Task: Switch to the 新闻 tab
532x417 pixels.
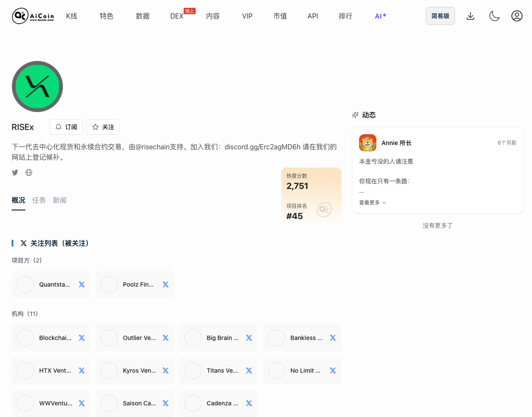Action: point(60,201)
